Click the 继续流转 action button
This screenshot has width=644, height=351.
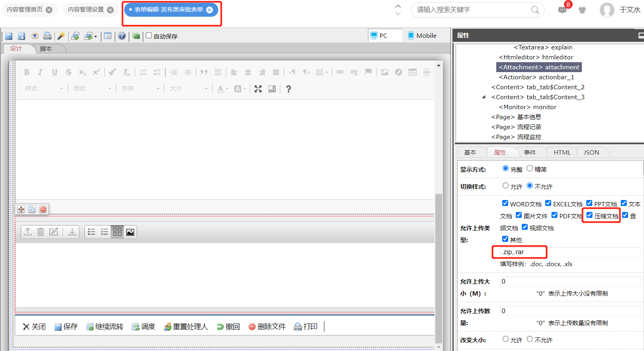click(105, 327)
